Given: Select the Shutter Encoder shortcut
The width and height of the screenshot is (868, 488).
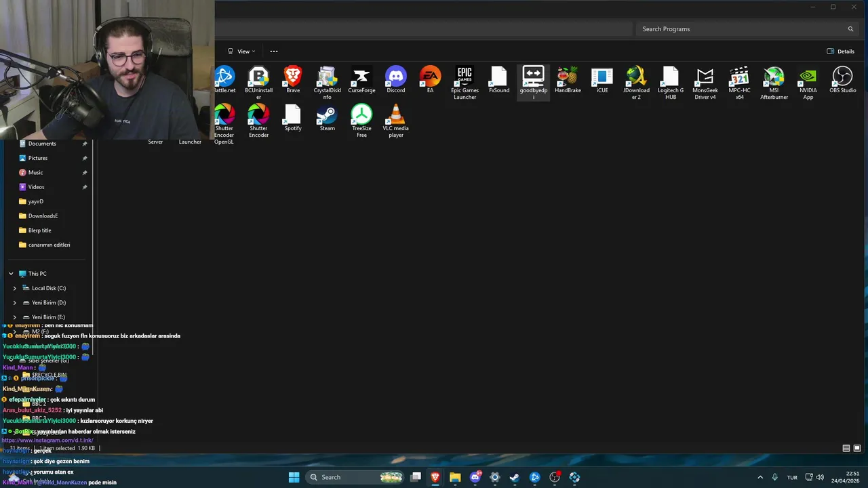Looking at the screenshot, I should coord(258,121).
